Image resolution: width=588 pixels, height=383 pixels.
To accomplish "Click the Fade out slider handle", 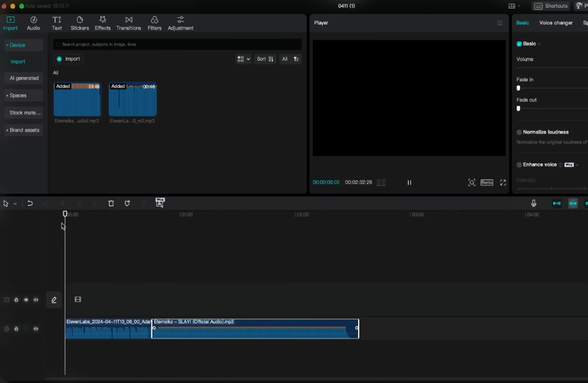I will (518, 108).
